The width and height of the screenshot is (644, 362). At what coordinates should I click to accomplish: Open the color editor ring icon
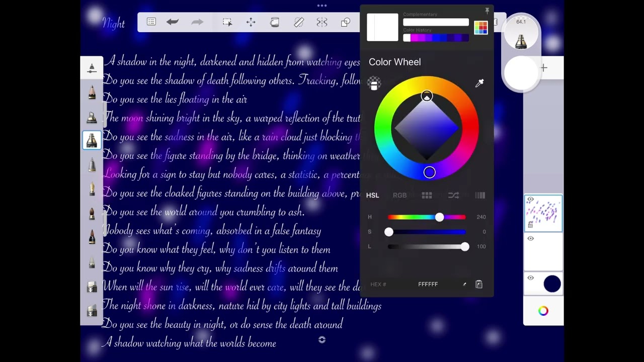click(x=543, y=311)
